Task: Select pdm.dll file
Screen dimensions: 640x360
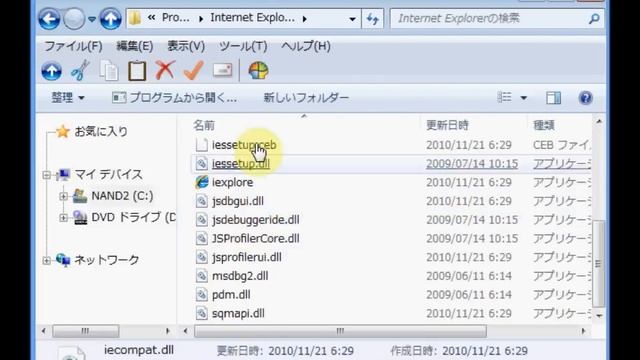Action: pos(231,295)
